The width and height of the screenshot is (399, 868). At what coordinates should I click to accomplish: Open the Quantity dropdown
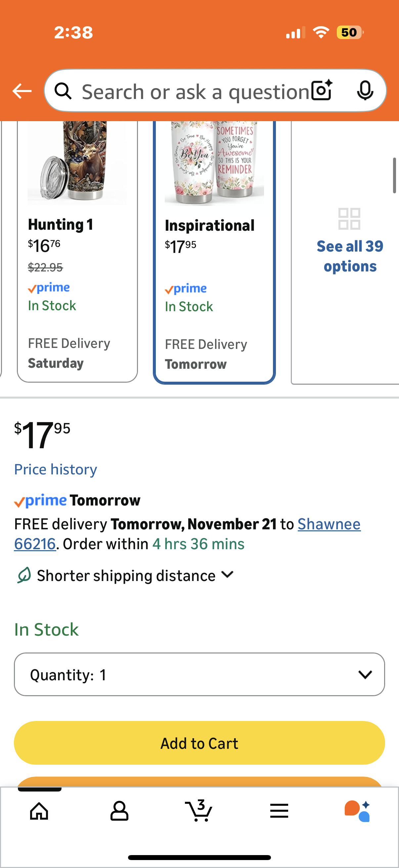click(x=199, y=674)
